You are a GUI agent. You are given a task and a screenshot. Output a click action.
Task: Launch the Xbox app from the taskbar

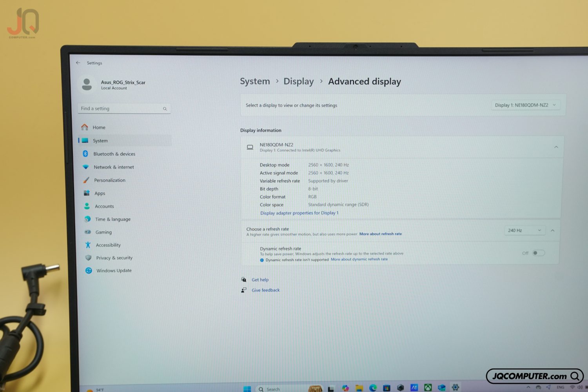pyautogui.click(x=428, y=388)
